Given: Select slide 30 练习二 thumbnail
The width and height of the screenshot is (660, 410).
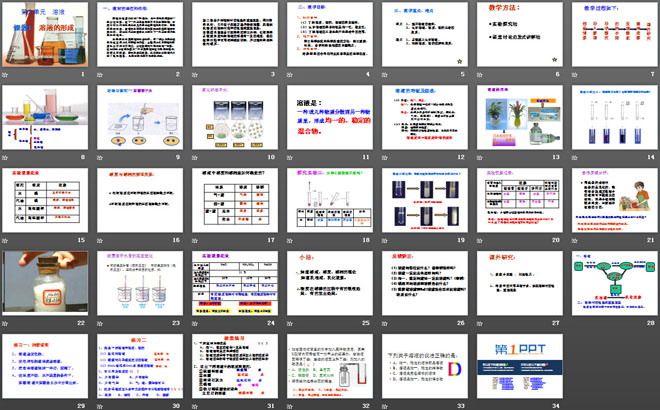Looking at the screenshot, I should point(140,366).
